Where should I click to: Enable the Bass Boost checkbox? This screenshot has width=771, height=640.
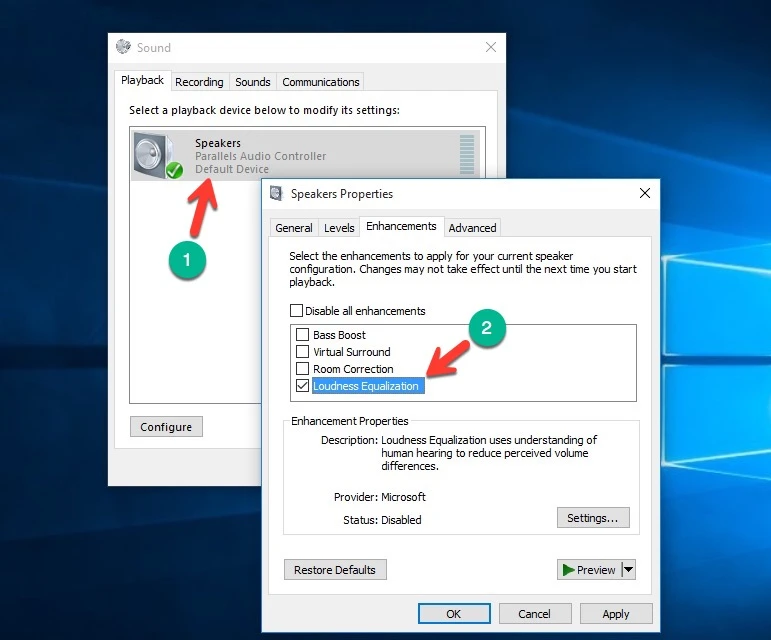(x=303, y=335)
